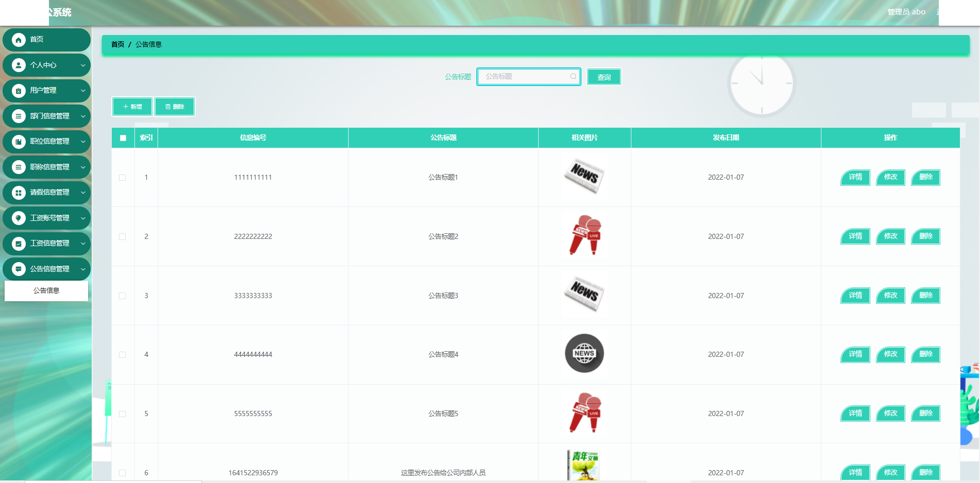
Task: Expand the 部门信息管理 chevron
Action: 83,116
